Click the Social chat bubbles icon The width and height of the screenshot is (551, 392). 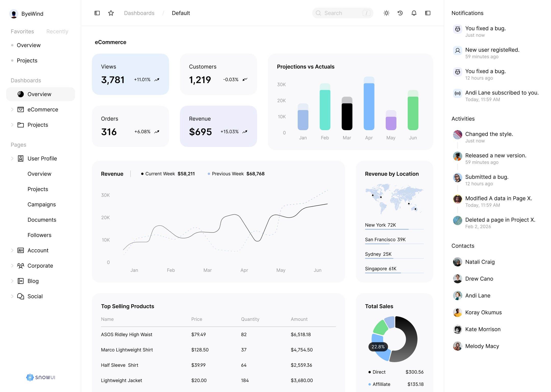tap(20, 296)
